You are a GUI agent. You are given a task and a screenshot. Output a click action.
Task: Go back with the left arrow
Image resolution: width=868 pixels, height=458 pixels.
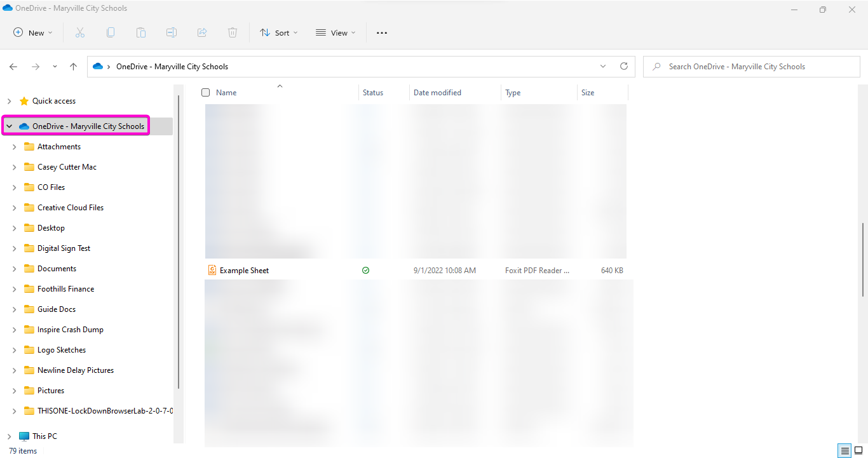13,67
